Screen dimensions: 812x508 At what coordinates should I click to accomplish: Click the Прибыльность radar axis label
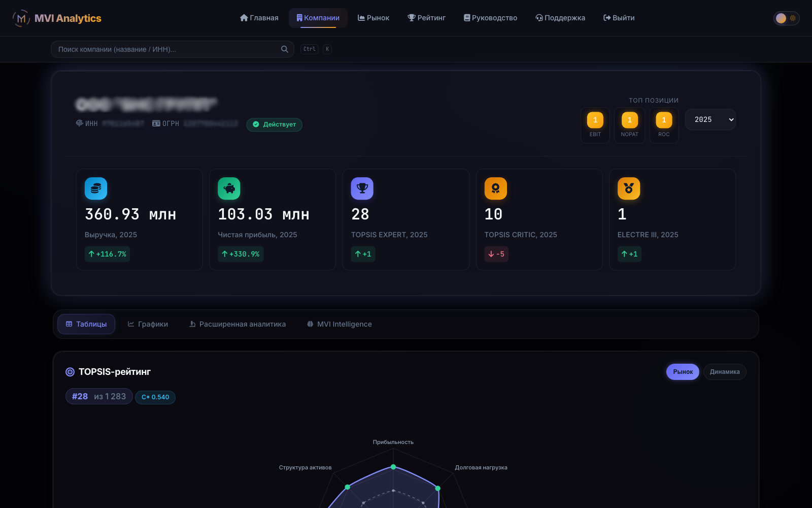(x=393, y=442)
